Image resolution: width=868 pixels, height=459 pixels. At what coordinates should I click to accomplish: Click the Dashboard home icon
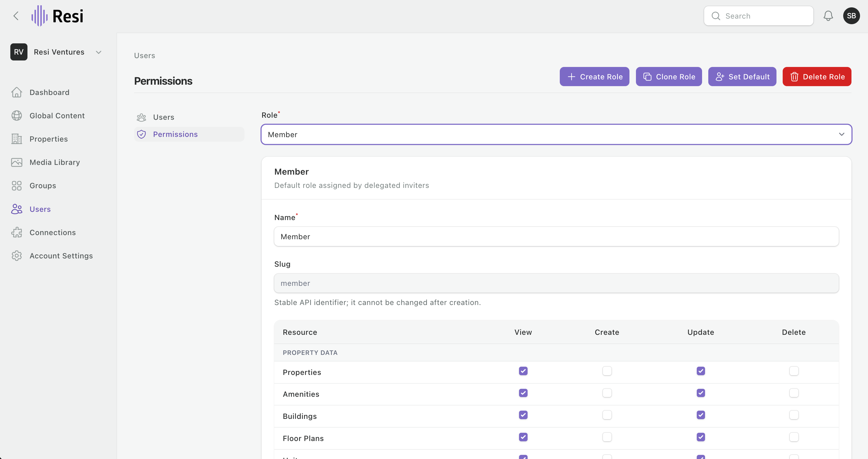[x=17, y=92]
